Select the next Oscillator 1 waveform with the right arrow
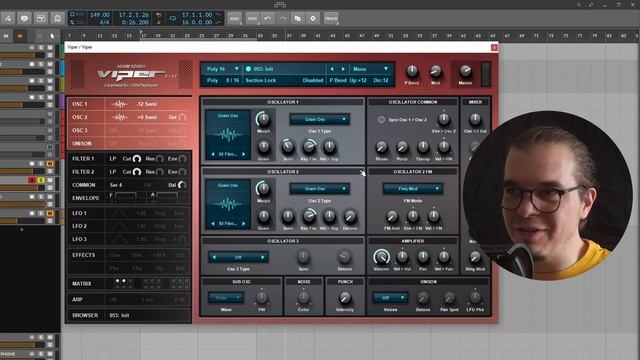 click(x=244, y=154)
